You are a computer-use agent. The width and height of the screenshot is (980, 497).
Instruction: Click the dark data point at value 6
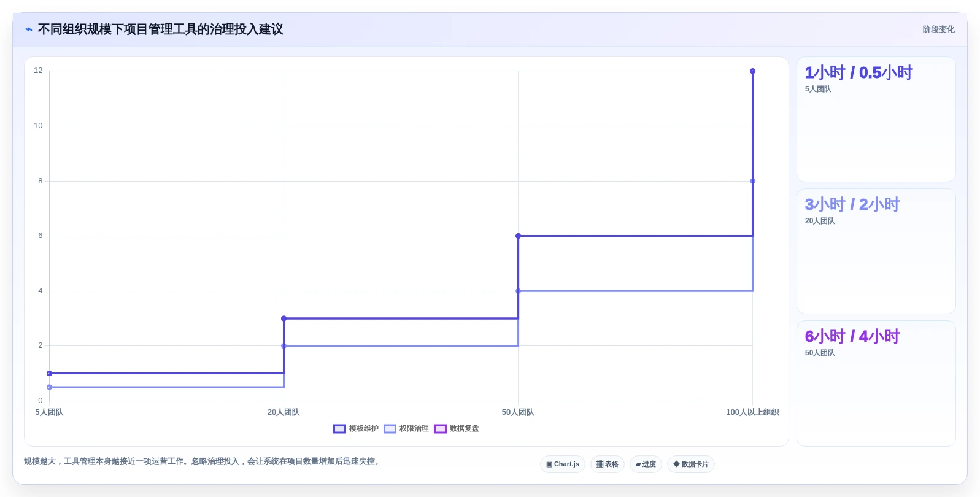point(519,236)
